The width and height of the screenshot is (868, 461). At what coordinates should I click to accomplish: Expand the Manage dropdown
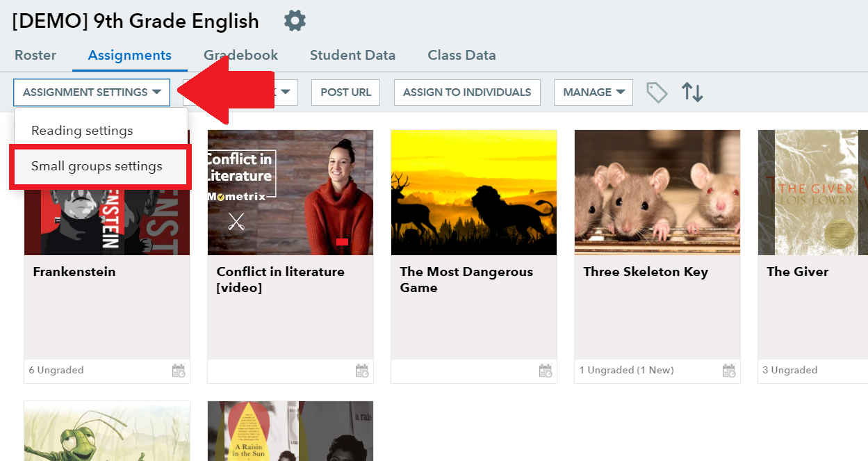(593, 92)
